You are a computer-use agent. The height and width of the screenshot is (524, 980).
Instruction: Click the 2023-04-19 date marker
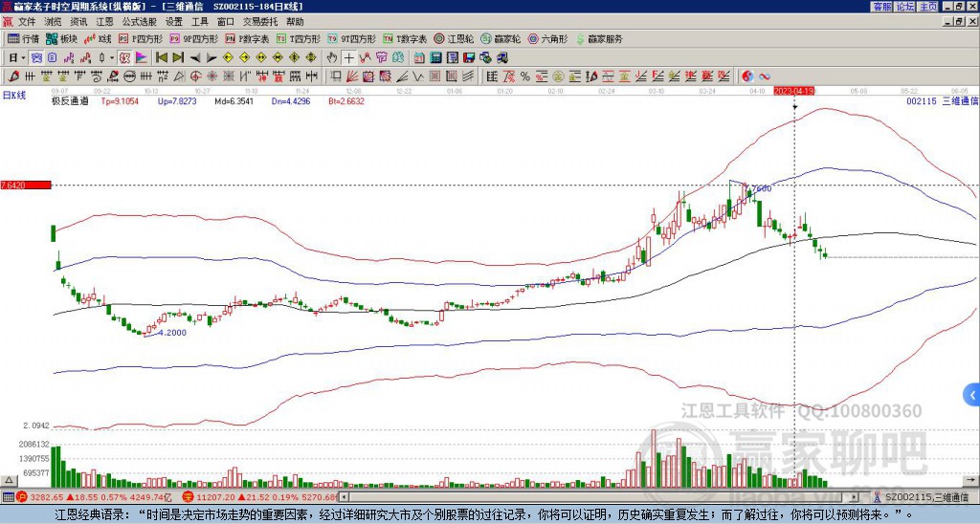tap(793, 91)
